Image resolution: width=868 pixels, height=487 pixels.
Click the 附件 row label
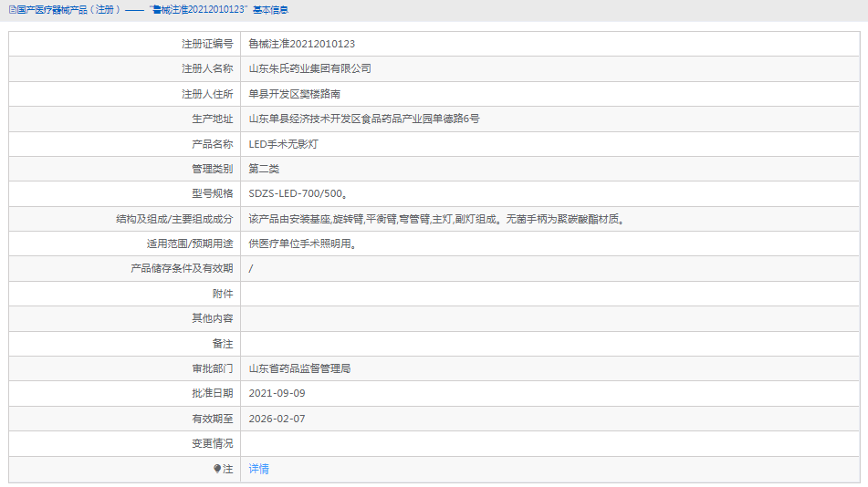click(223, 294)
